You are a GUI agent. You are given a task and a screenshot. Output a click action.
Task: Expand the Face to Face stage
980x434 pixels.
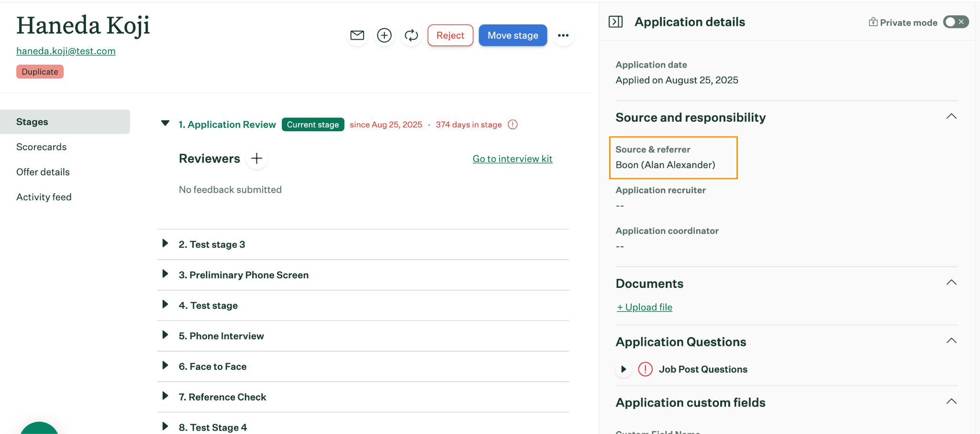click(165, 365)
